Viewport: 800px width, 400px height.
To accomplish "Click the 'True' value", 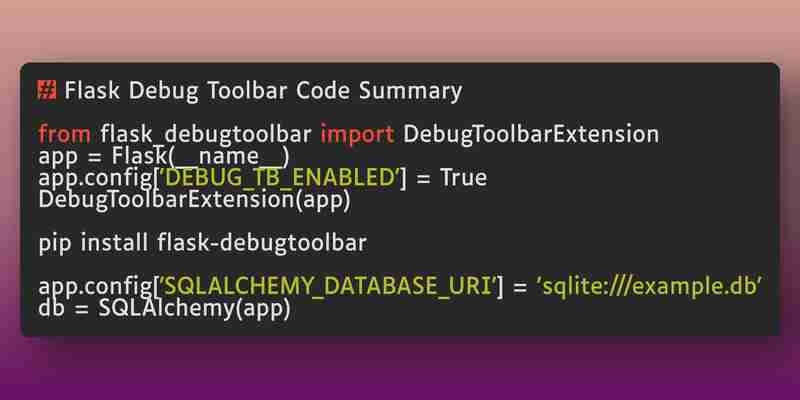I will click(x=463, y=178).
